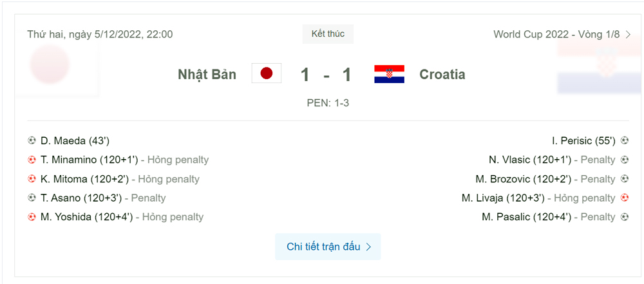Screen dimensions: 644x284
Task: Expand the chevron after Vòng 1/8
Action: [x=627, y=35]
